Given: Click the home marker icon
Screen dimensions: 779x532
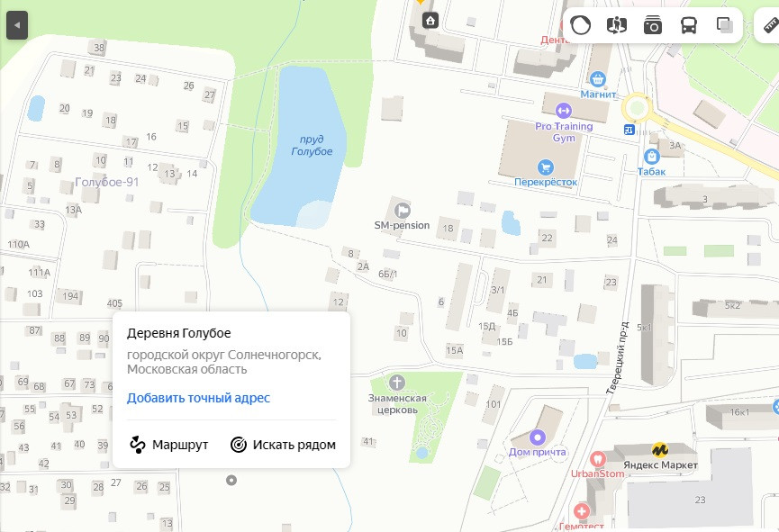Looking at the screenshot, I should 430,21.
